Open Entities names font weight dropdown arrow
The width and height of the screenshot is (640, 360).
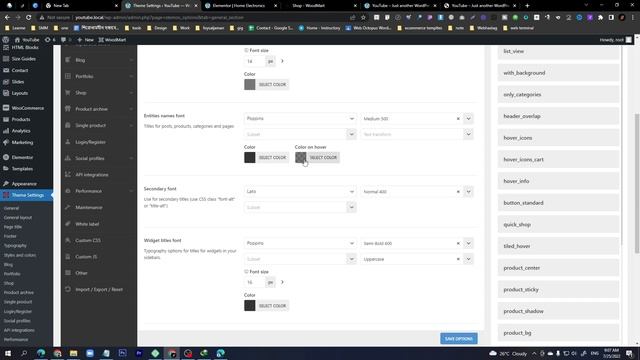click(469, 119)
